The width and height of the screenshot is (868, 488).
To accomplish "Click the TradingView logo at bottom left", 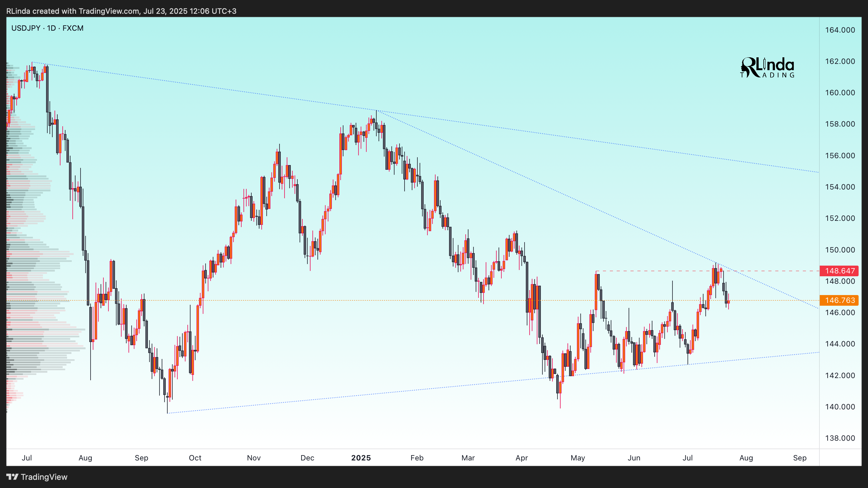I will [x=37, y=477].
